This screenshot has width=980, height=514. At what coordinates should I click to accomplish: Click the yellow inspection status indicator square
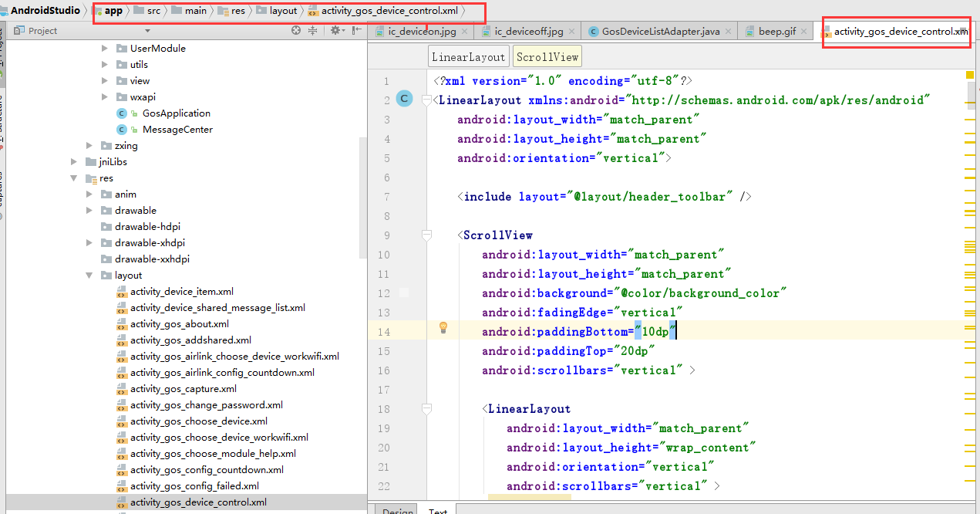click(970, 75)
